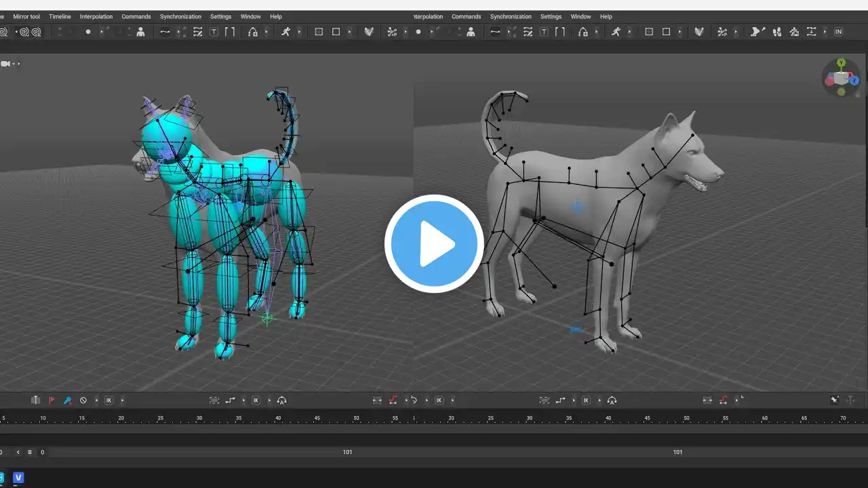868x488 pixels.
Task: Click the boxed T icon, left toolbar
Action: coord(214,32)
